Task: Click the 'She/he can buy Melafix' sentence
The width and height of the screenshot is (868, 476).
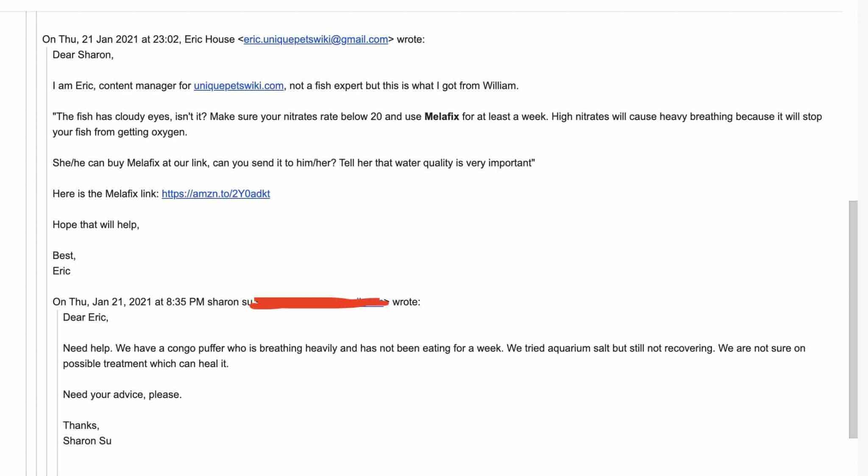Action: pyautogui.click(x=294, y=163)
